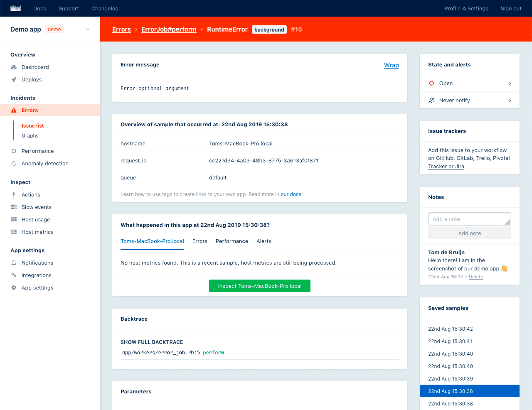
Task: Switch to the Errors tab
Action: click(200, 241)
